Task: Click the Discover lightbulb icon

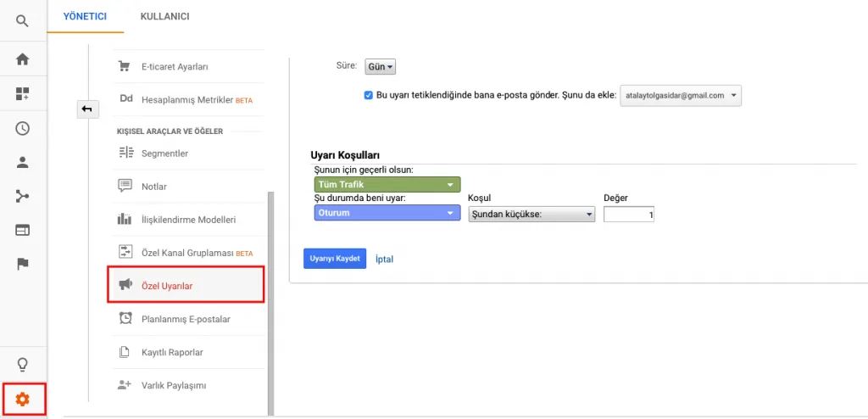Action: pyautogui.click(x=22, y=364)
